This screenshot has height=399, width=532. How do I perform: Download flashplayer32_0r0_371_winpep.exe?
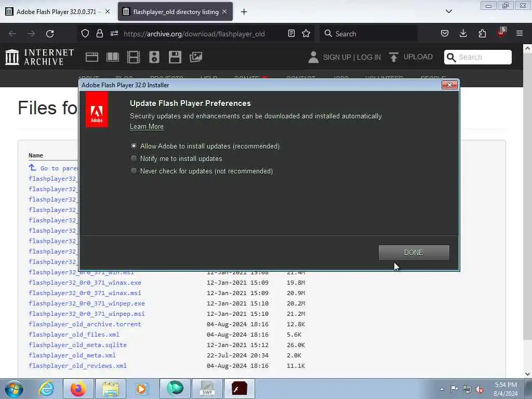87,303
